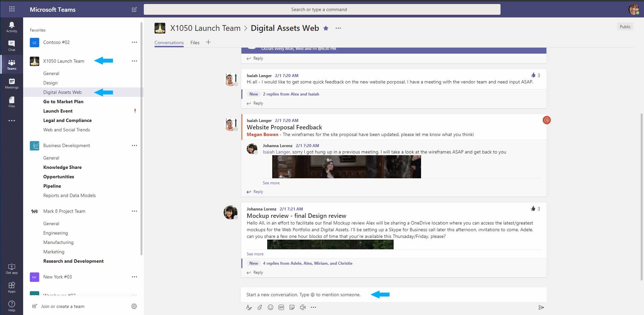Screen dimensions: 644x315
Task: Open manage teams settings gear
Action: point(134,306)
